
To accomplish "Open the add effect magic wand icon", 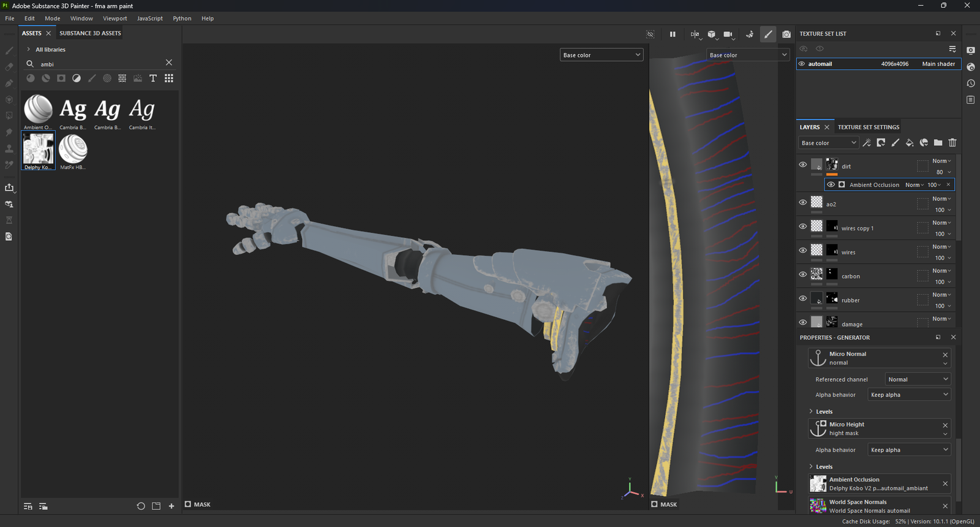I will coord(867,143).
